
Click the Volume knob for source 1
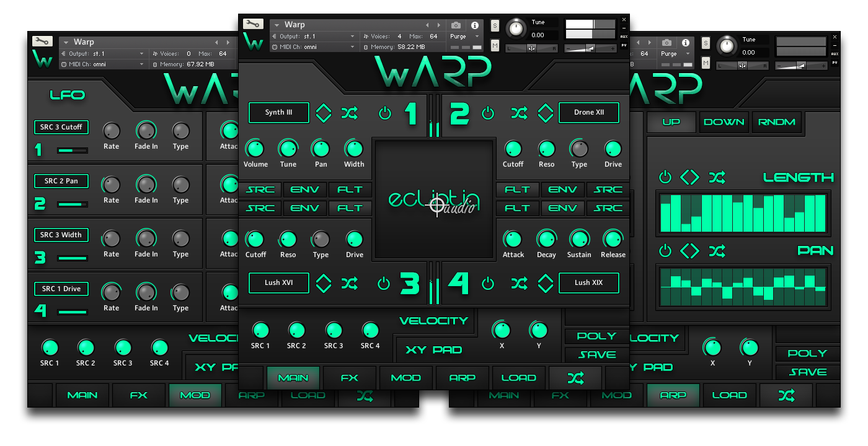pyautogui.click(x=255, y=148)
